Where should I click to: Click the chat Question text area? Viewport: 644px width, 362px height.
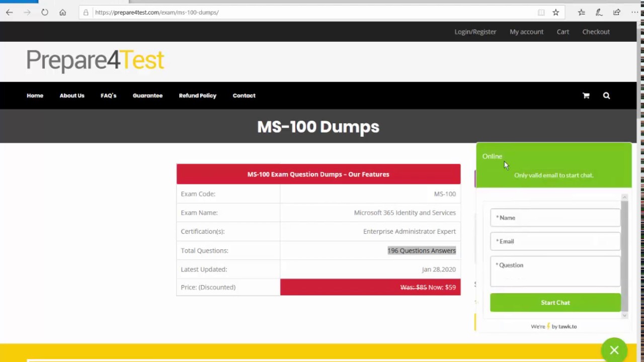point(555,271)
